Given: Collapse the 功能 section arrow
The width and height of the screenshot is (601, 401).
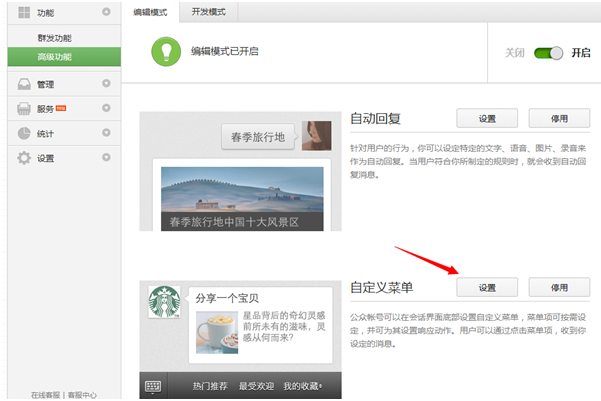Looking at the screenshot, I should 106,13.
